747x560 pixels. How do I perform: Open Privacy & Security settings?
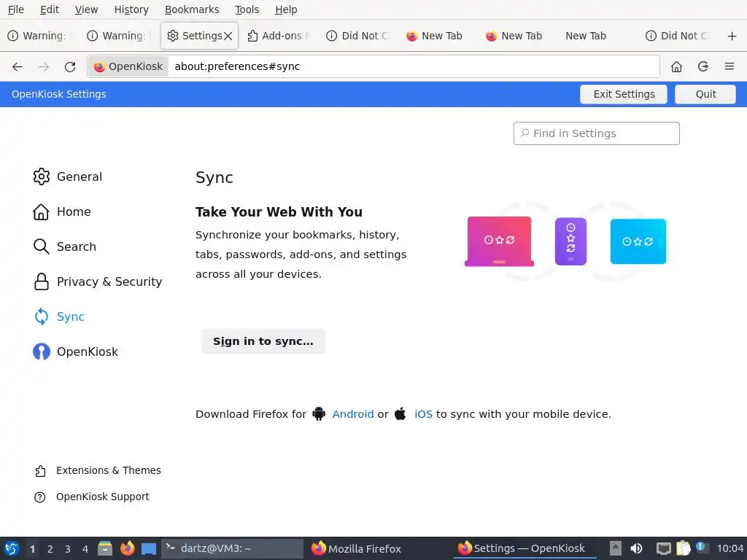[x=98, y=282]
